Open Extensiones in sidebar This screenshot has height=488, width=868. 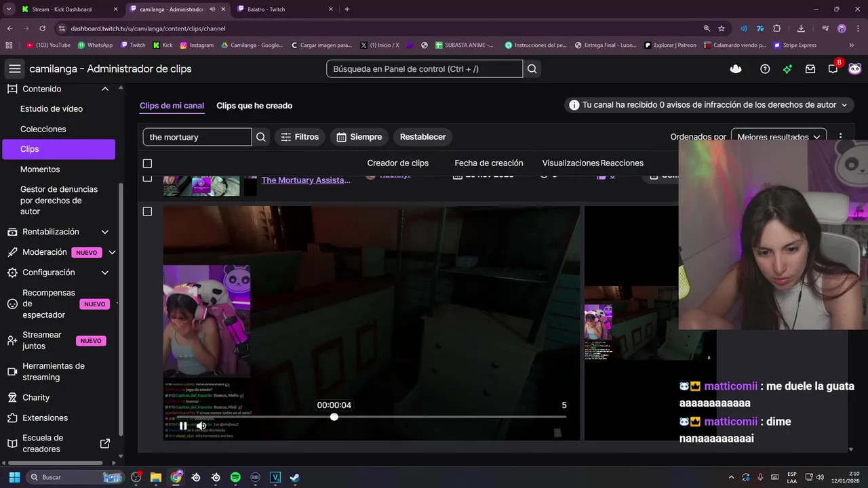[x=45, y=418]
